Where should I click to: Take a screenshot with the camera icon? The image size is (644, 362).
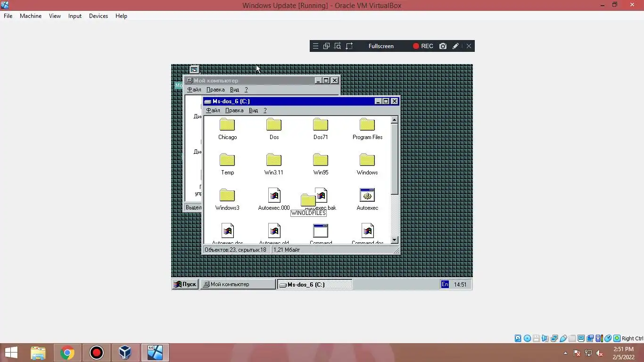click(443, 46)
